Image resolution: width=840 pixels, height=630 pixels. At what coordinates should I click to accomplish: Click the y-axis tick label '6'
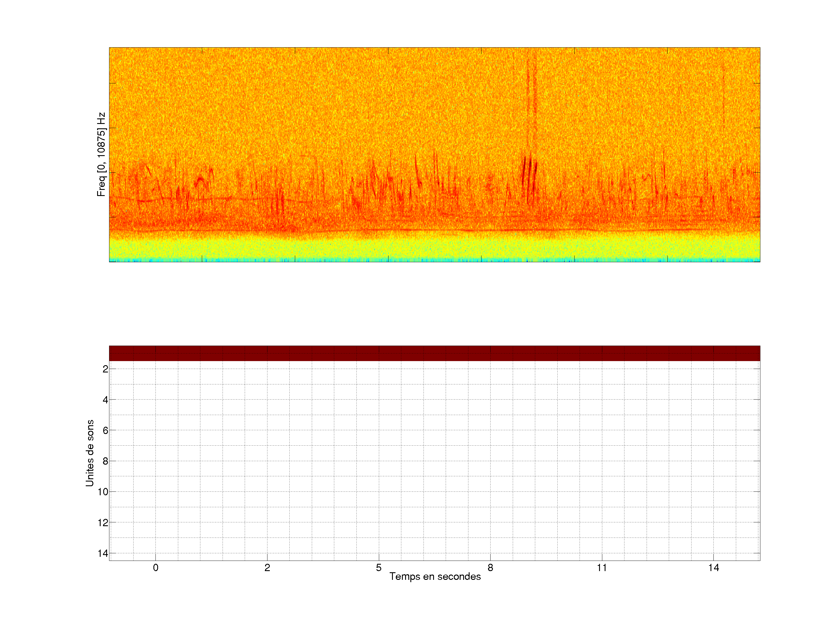[105, 430]
